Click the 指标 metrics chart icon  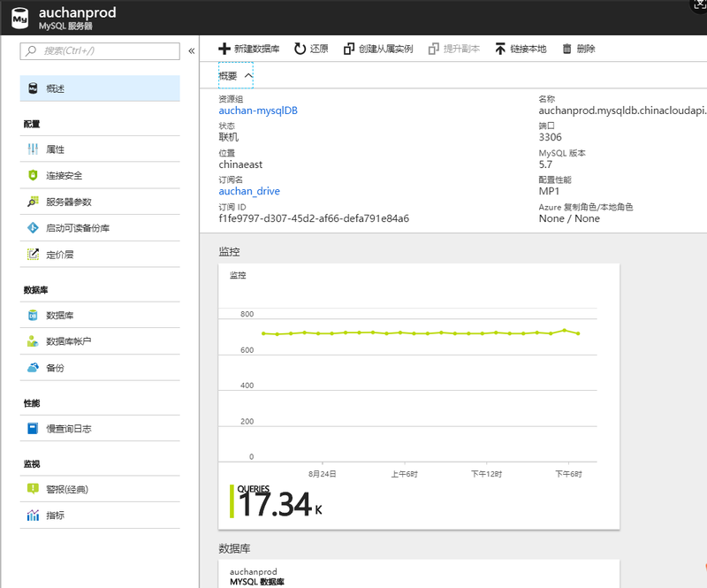coord(33,515)
